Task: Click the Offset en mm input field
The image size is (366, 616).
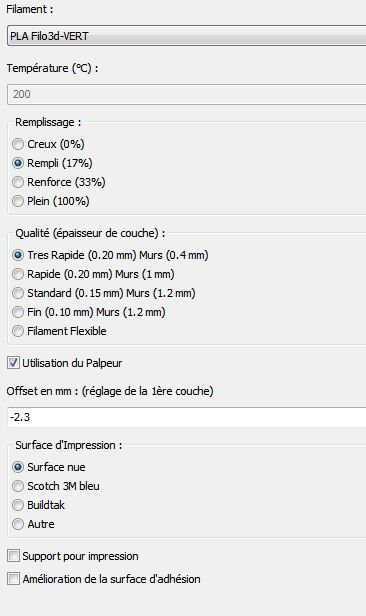Action: pyautogui.click(x=187, y=417)
